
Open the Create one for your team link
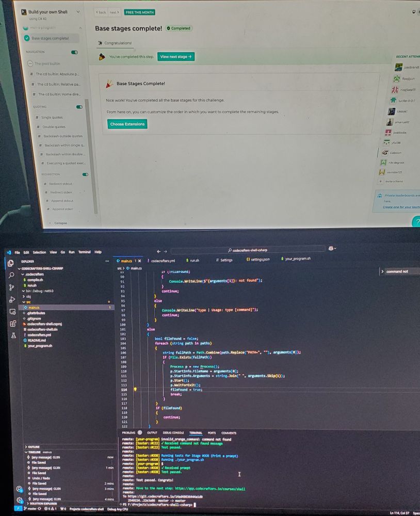[401, 207]
